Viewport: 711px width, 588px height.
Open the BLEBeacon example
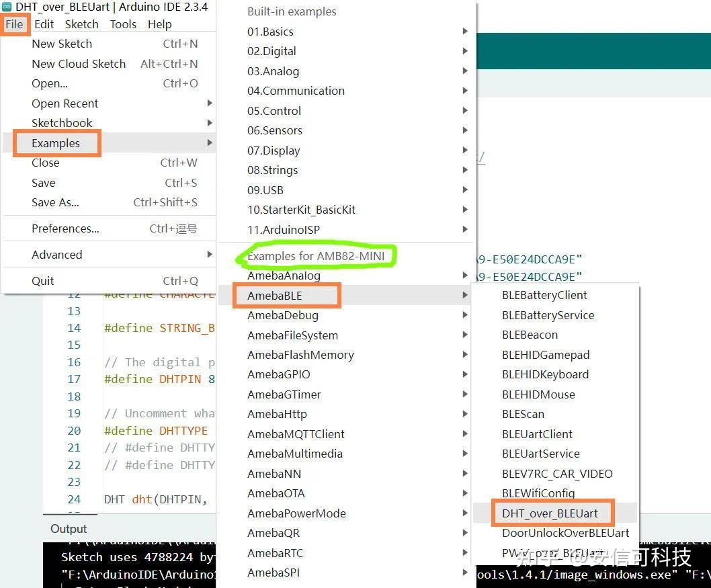click(x=555, y=335)
